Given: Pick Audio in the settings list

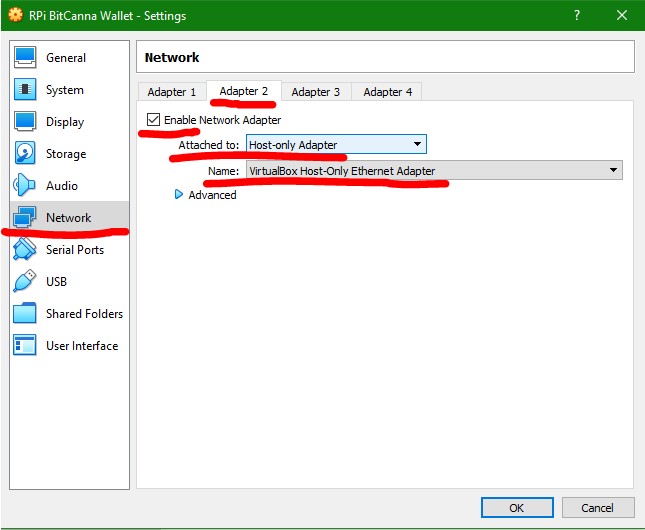Looking at the screenshot, I should click(x=70, y=185).
